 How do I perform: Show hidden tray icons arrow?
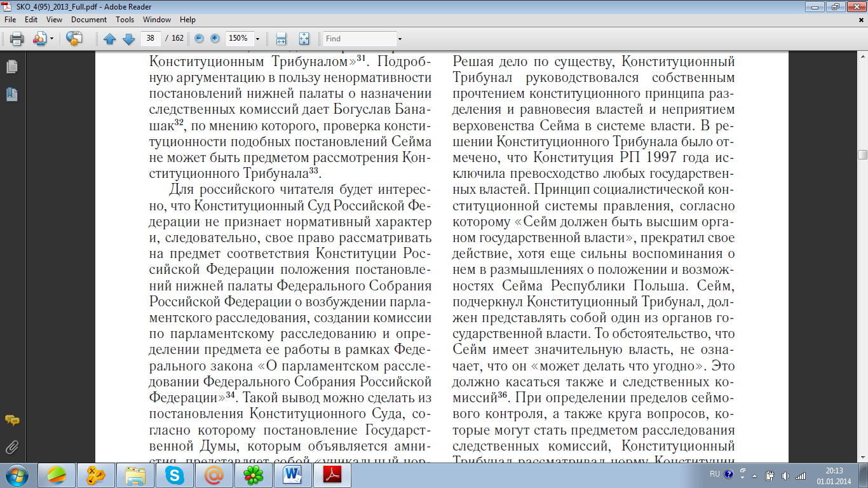click(755, 475)
